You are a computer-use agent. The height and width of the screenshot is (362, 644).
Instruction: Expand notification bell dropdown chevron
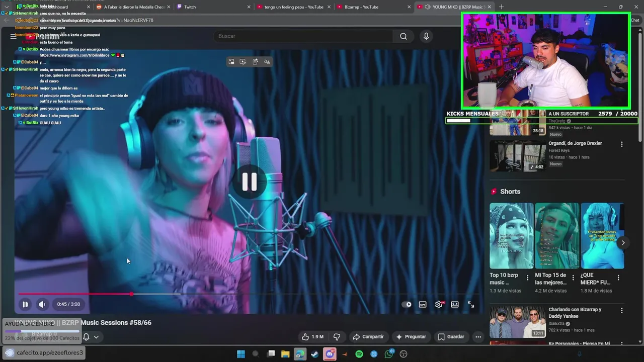96,337
